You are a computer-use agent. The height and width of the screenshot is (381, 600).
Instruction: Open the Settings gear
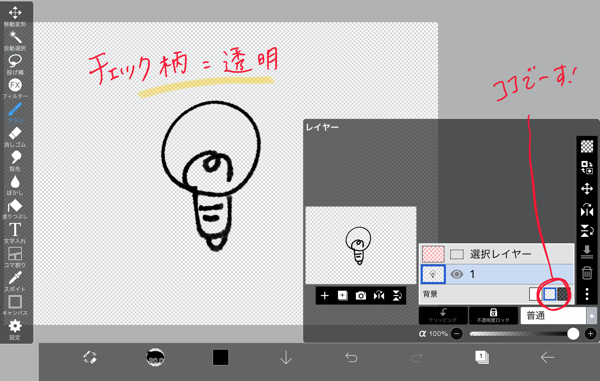click(x=15, y=329)
